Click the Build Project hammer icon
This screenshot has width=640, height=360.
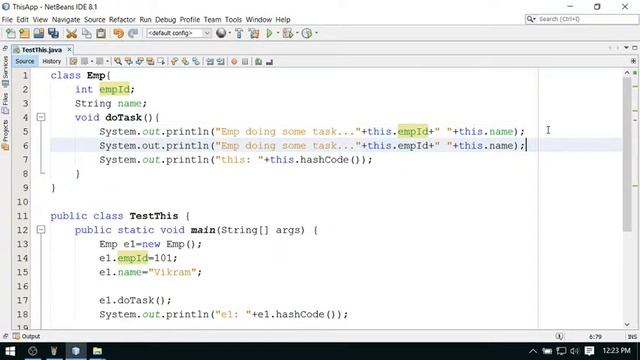(x=239, y=33)
